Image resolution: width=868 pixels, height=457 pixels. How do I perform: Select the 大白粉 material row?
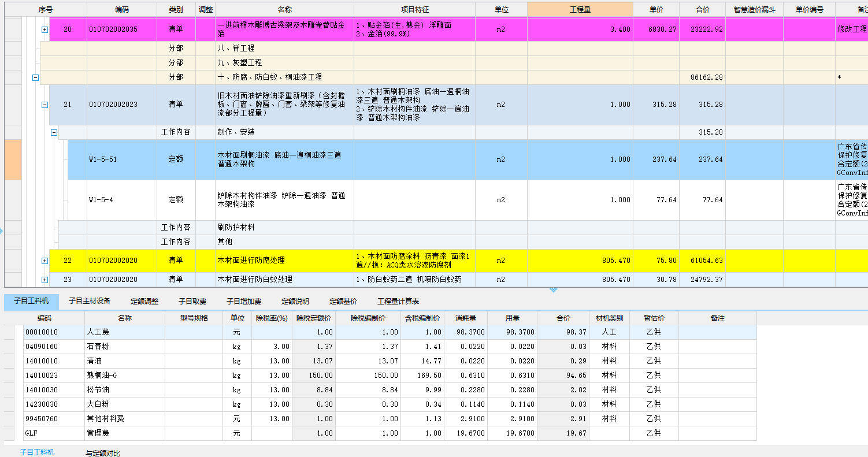point(390,404)
